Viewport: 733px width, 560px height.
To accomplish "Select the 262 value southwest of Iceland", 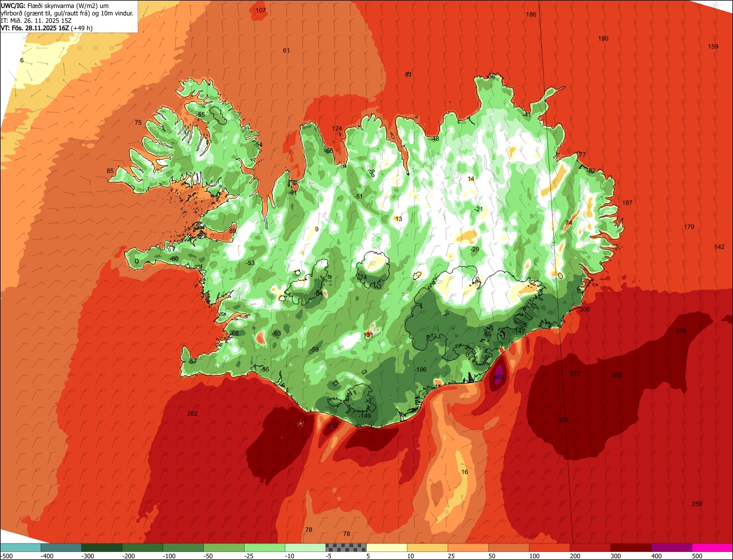I will 192,413.
